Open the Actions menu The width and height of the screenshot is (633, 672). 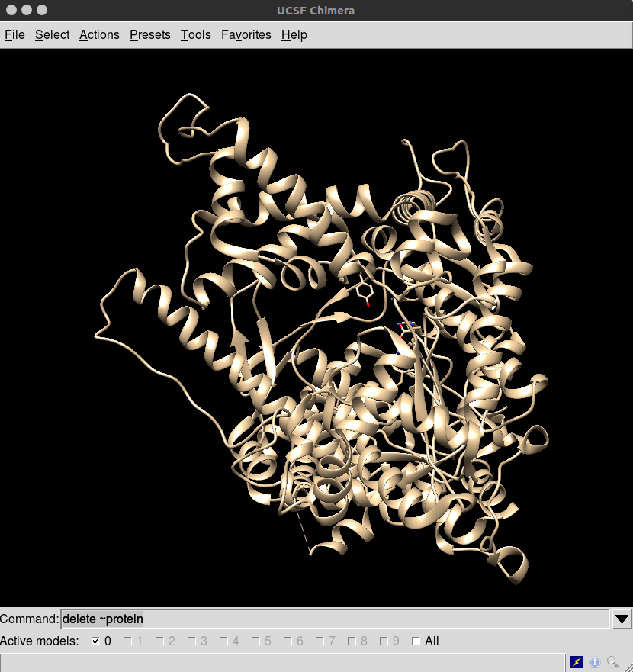tap(99, 34)
